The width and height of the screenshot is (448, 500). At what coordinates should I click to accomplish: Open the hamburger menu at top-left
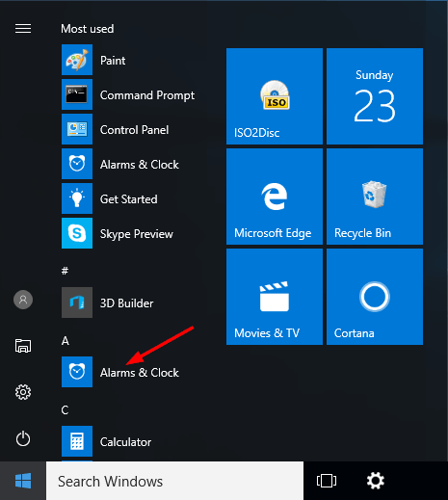point(23,29)
